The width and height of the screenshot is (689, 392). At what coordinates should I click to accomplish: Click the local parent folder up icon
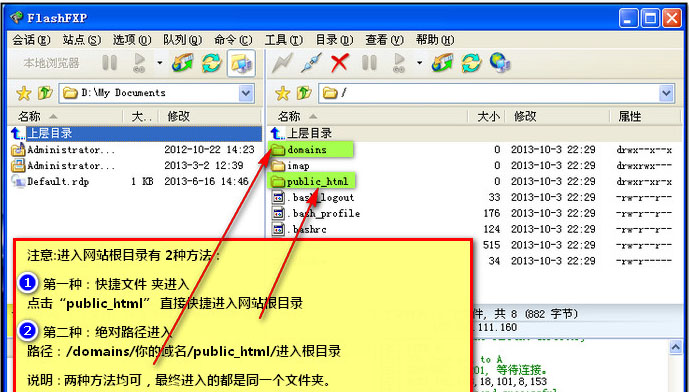tap(45, 93)
